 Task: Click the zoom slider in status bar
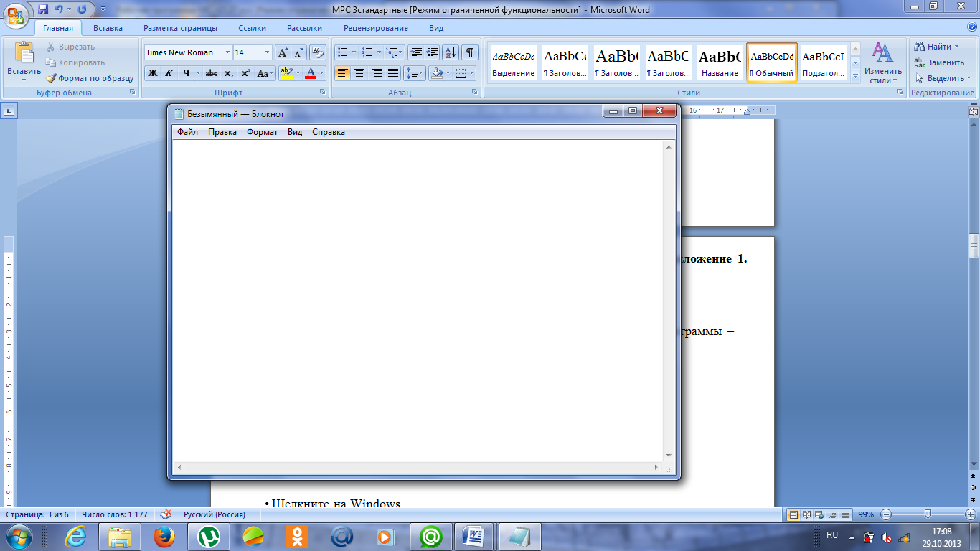(x=928, y=514)
